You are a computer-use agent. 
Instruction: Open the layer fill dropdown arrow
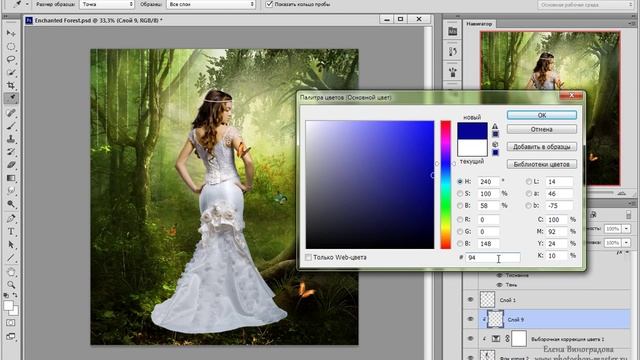point(626,242)
